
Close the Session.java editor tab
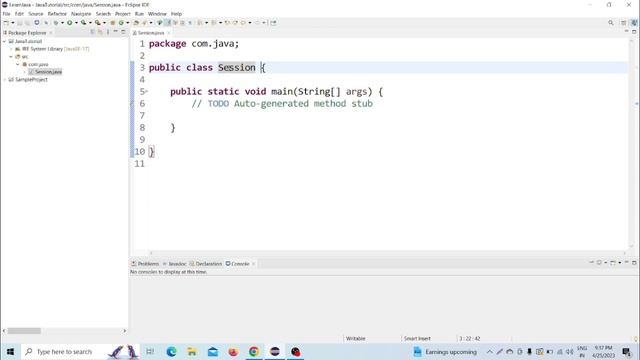169,33
